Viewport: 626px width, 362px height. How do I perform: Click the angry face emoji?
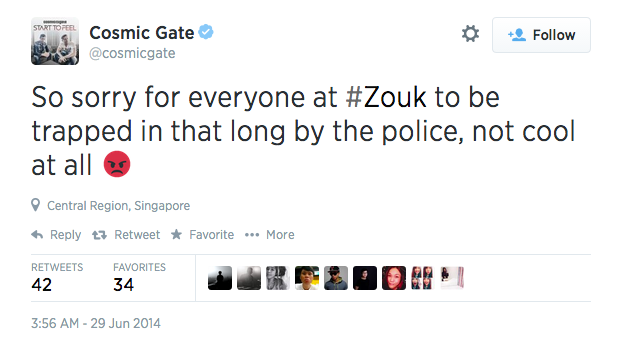[x=117, y=164]
